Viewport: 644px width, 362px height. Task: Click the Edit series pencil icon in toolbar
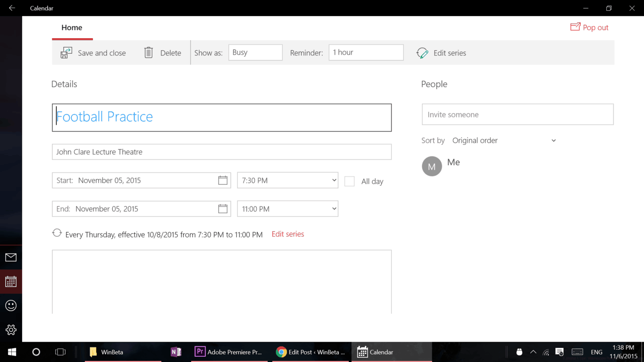point(422,53)
